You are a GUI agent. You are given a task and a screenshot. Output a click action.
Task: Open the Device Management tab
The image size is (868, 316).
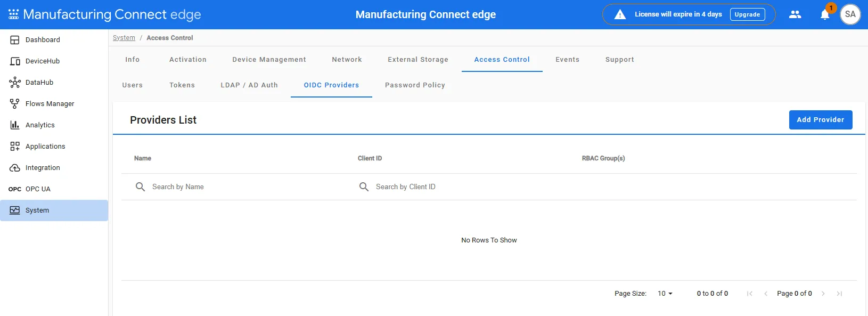269,60
